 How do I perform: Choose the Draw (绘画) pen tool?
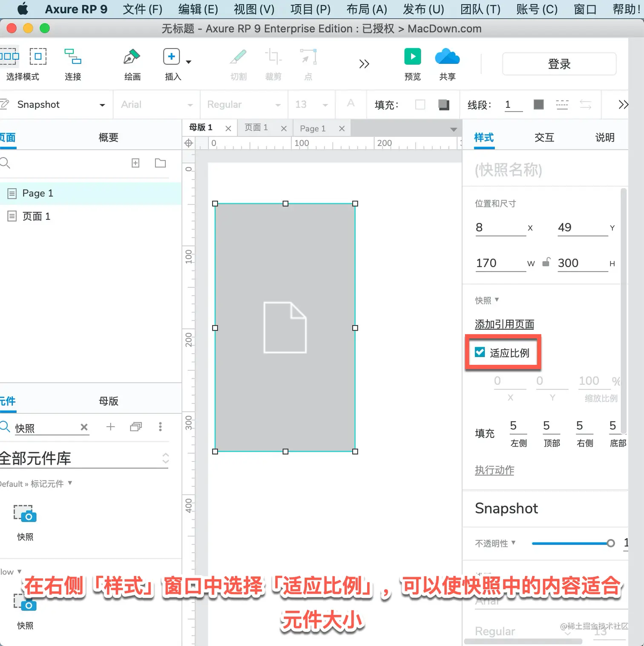point(132,56)
